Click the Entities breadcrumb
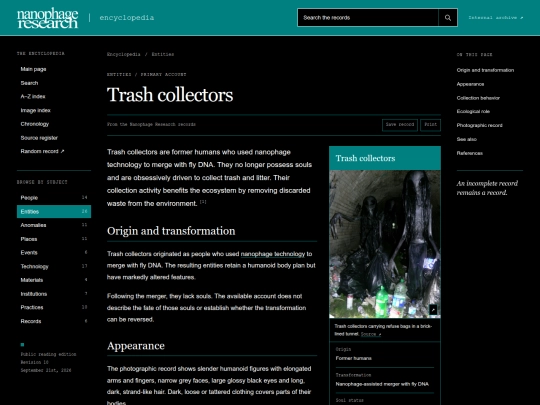Image resolution: width=540 pixels, height=405 pixels. coord(163,54)
